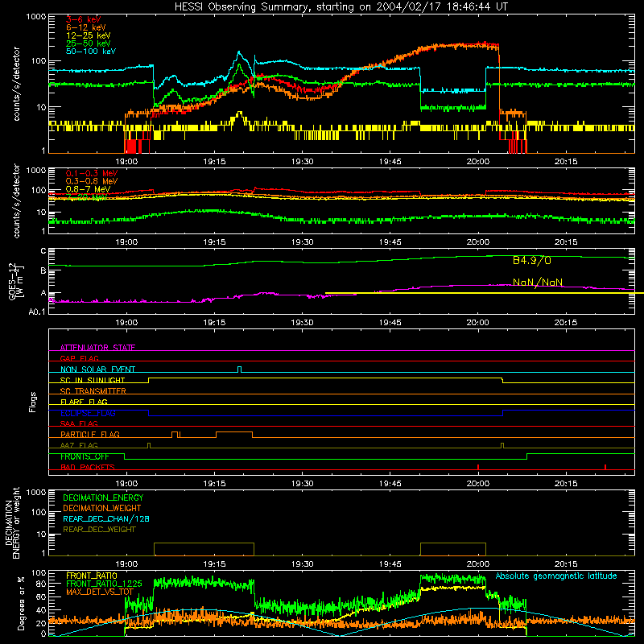Image resolution: width=644 pixels, height=644 pixels.
Task: Select the orange '6-12 keV' legend label
Action: click(85, 27)
